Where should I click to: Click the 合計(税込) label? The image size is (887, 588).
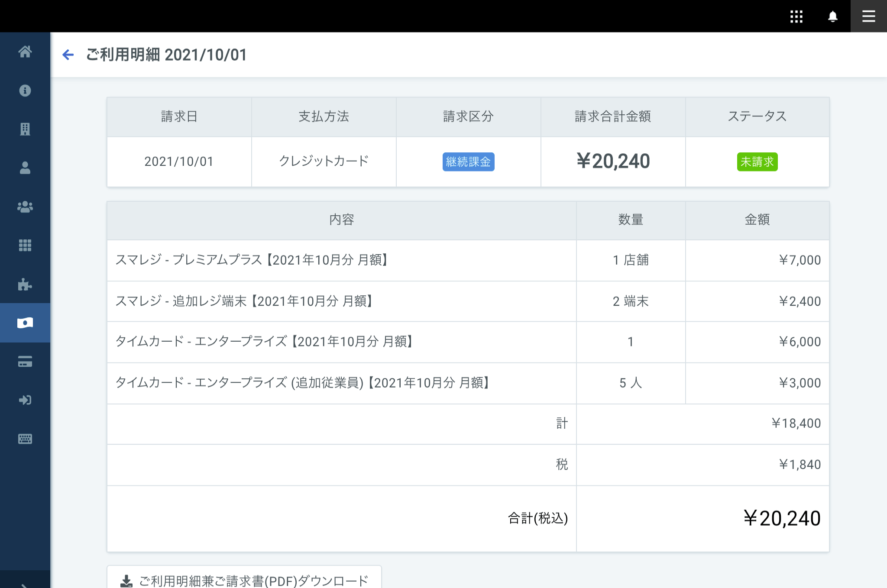(x=537, y=518)
